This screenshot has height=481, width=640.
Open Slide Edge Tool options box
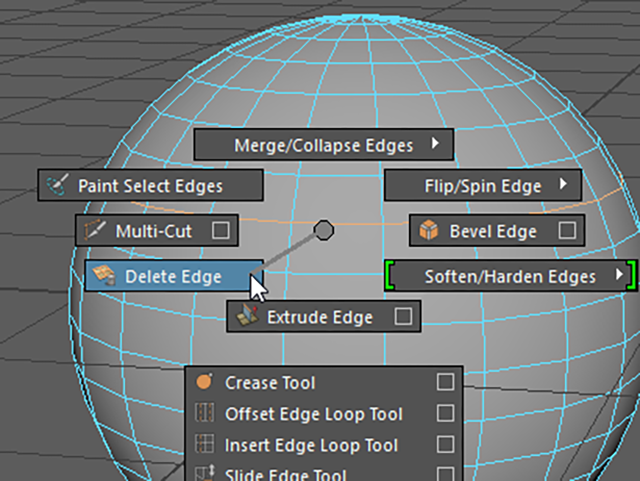pyautogui.click(x=445, y=474)
